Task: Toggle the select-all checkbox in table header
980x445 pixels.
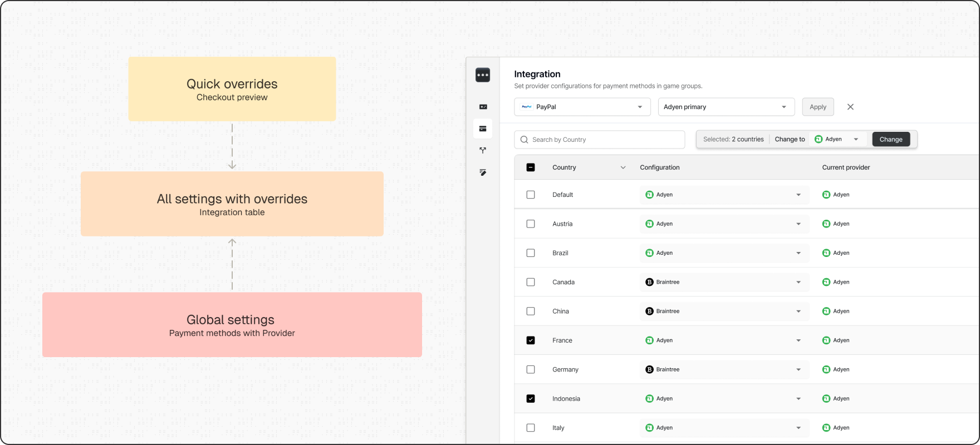Action: pyautogui.click(x=531, y=167)
